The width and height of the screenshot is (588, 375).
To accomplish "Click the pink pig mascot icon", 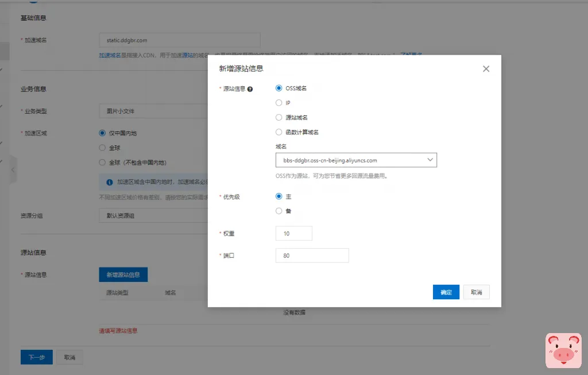I will point(564,351).
